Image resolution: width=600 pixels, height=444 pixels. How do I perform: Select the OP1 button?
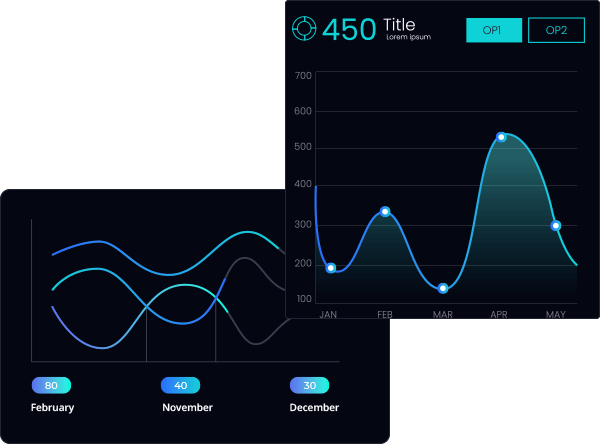point(493,30)
